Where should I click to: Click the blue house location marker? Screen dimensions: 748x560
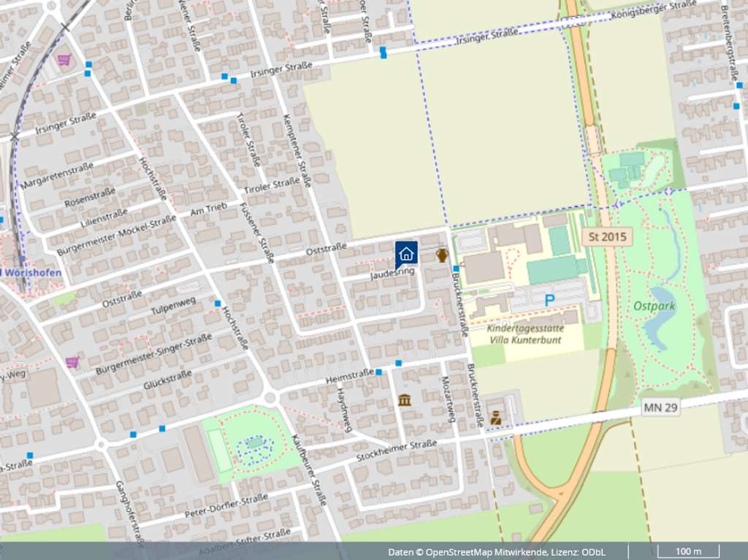[x=406, y=253]
